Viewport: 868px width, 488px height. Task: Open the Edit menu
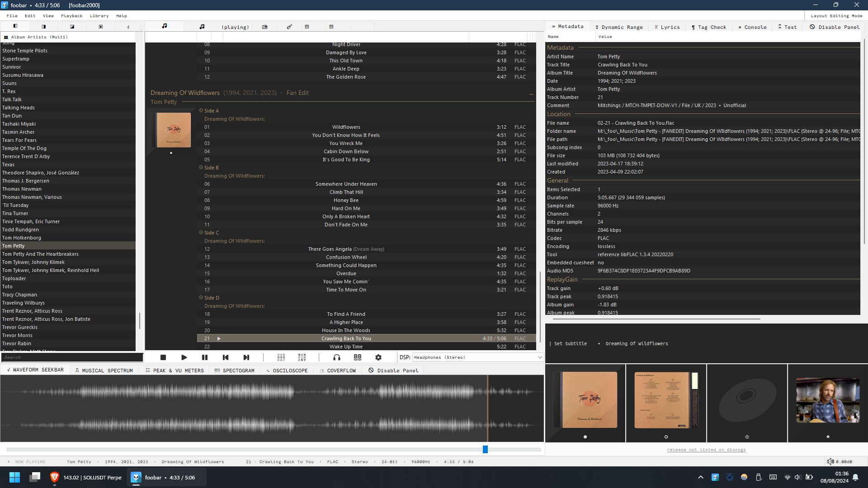(30, 16)
